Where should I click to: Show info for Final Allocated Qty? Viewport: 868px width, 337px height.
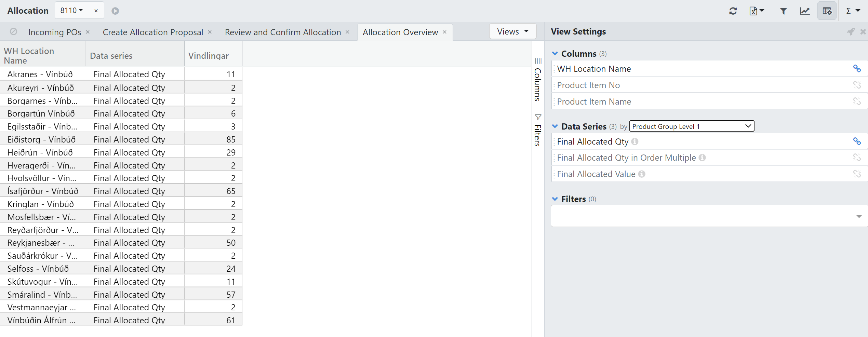click(x=635, y=141)
